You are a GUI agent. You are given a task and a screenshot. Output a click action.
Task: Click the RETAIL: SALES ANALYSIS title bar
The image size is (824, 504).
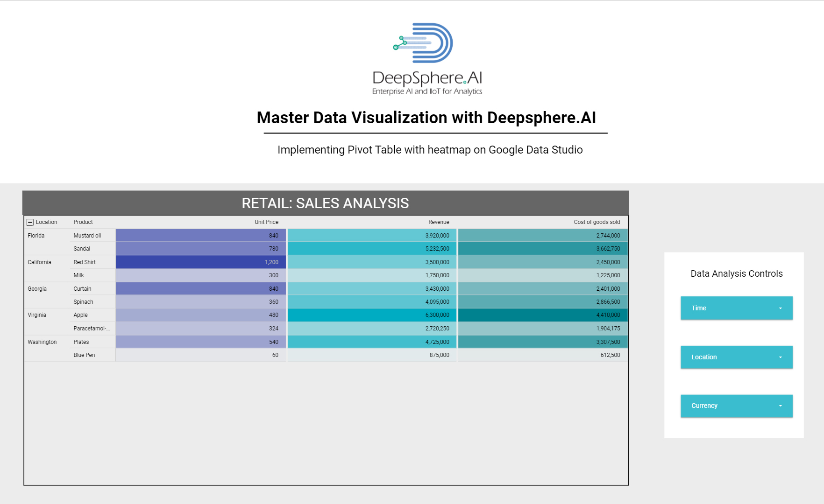click(325, 203)
